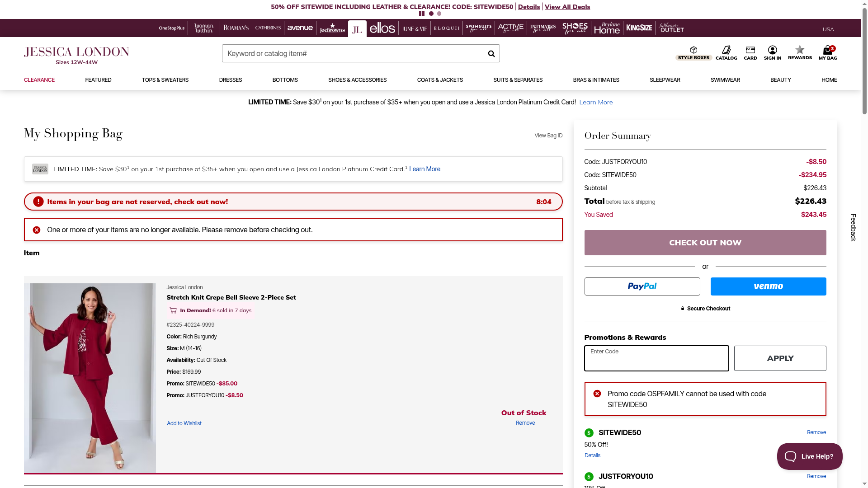This screenshot has width=868, height=488.
Task: Open the Dresses menu
Action: pos(230,80)
